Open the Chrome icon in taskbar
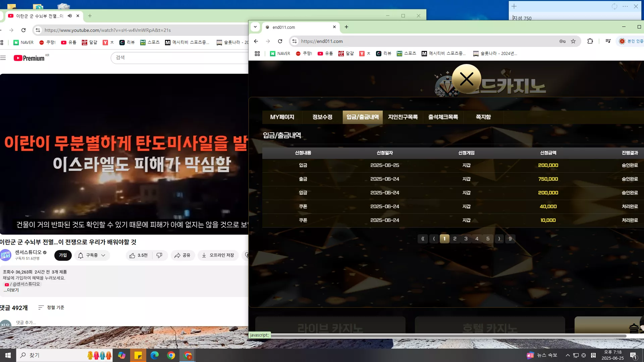The image size is (644, 362). pyautogui.click(x=171, y=355)
